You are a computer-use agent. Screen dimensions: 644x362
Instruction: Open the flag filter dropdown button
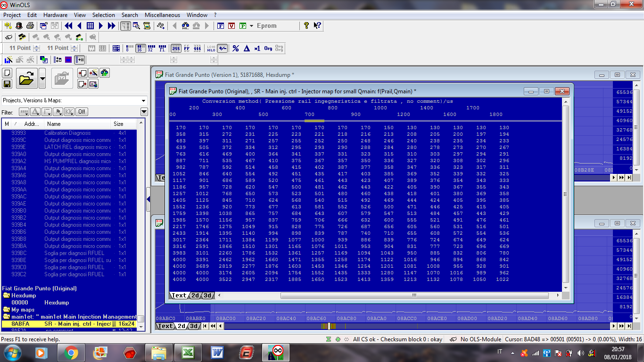click(x=58, y=112)
